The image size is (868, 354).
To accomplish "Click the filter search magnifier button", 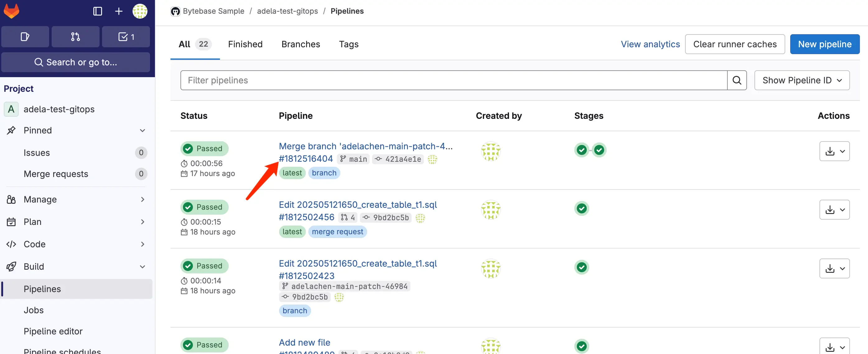I will (x=737, y=80).
